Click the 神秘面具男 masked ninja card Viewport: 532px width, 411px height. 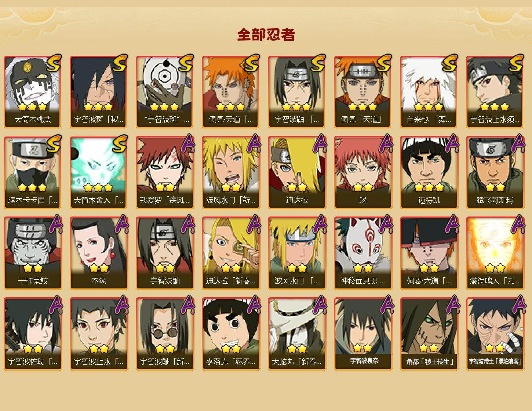(363, 253)
